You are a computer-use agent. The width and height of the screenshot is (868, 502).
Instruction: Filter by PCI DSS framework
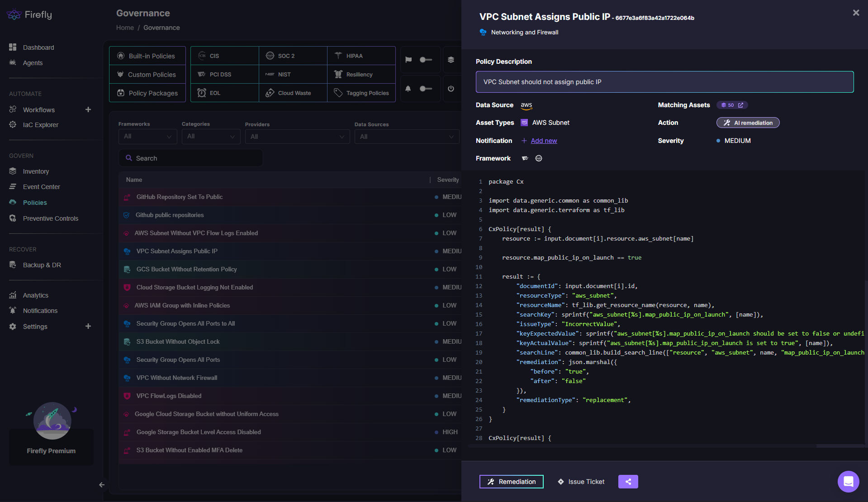[x=225, y=75]
